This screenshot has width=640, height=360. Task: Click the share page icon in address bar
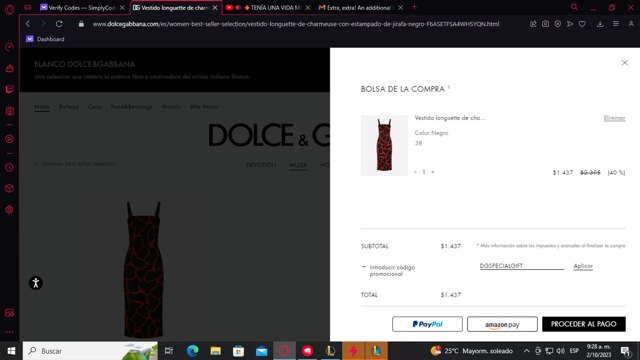point(533,24)
